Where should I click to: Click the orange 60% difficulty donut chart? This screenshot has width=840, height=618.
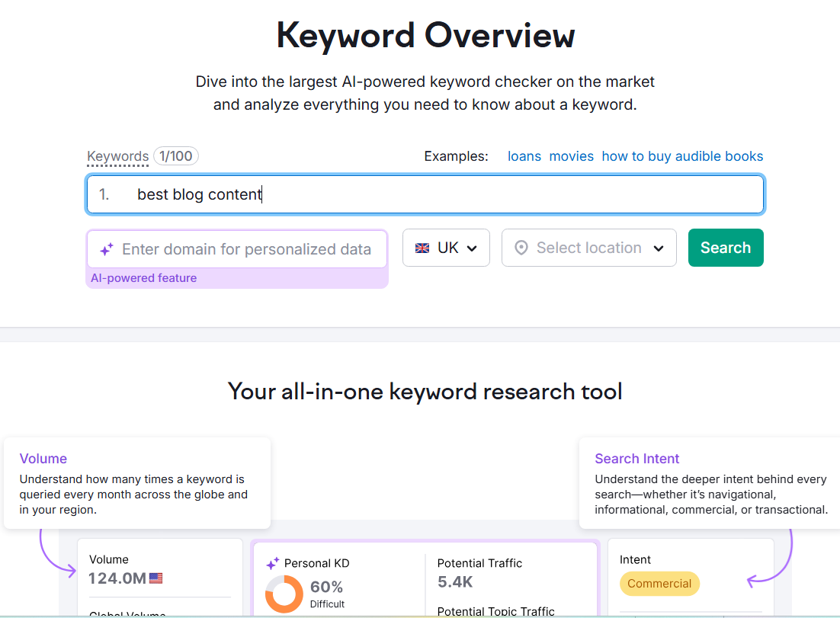[284, 594]
